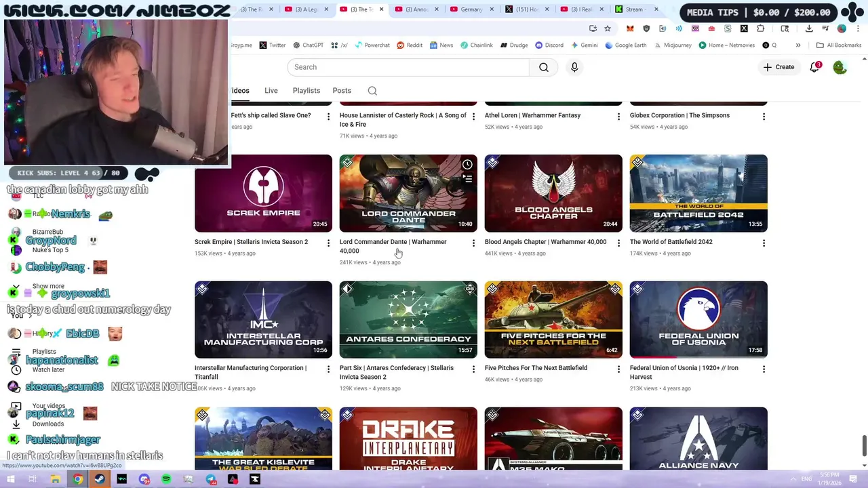Screen dimensions: 868x488
Task: Open the Gemini bookmark
Action: tap(585, 45)
